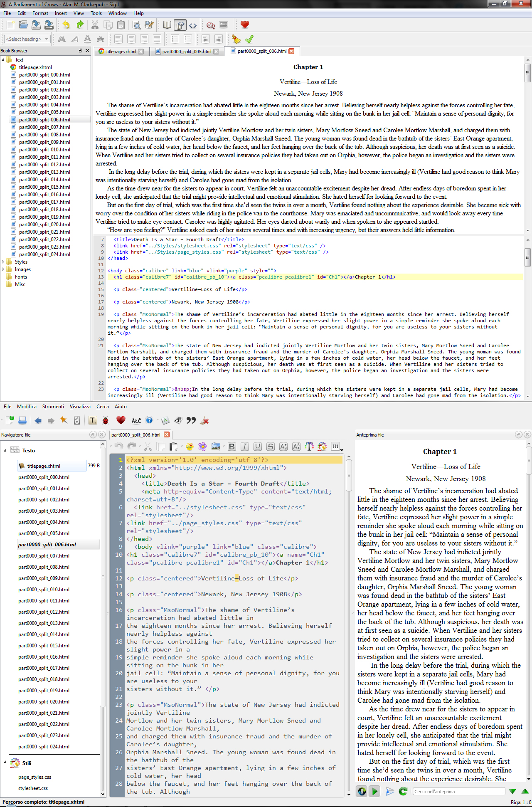The width and height of the screenshot is (532, 807).
Task: Click the broom clean-source icon in Sigil toolbar
Action: [236, 39]
